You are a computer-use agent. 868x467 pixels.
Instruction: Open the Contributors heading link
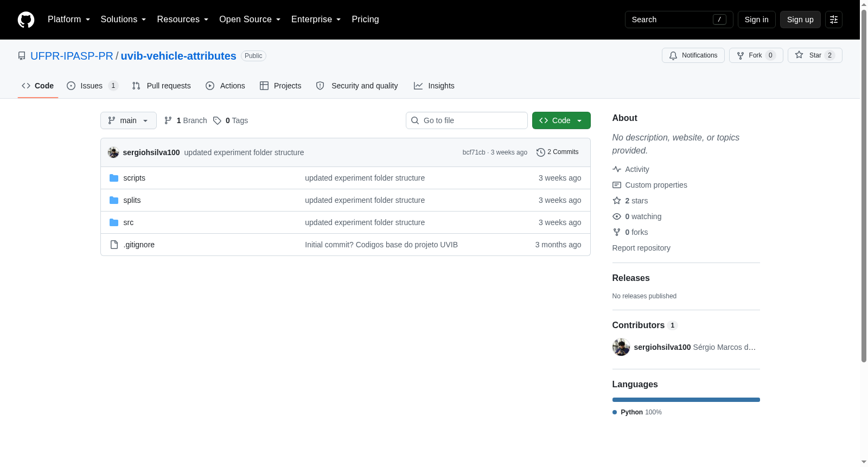point(644,325)
